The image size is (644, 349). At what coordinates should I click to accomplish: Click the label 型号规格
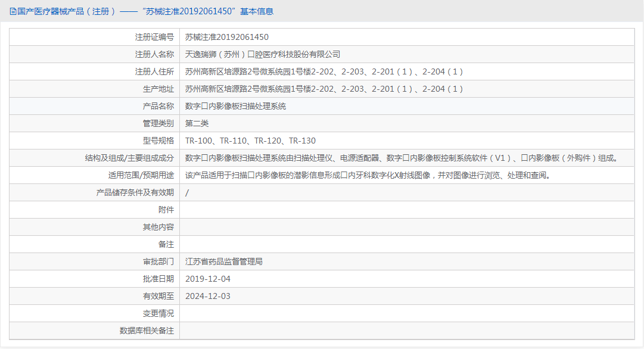(x=158, y=141)
